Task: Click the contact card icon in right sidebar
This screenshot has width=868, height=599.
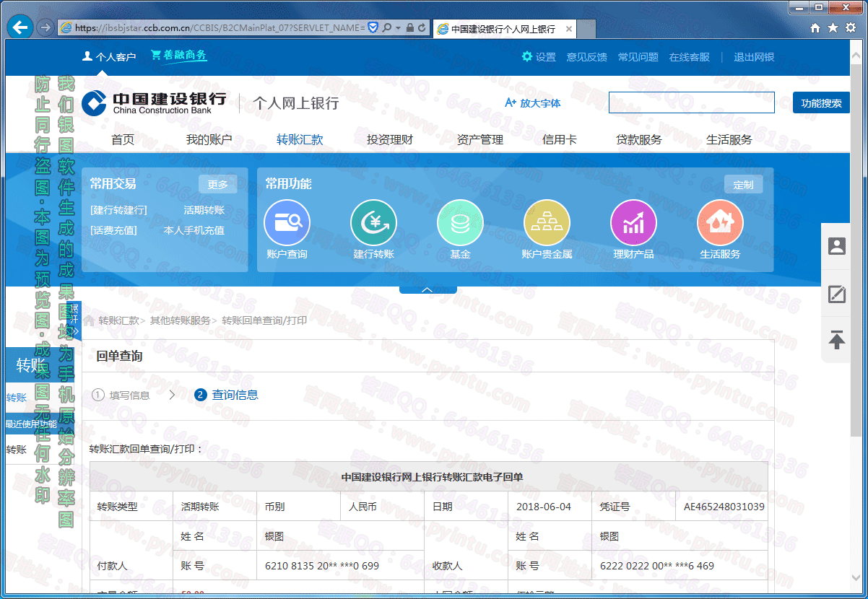Action: pyautogui.click(x=837, y=246)
